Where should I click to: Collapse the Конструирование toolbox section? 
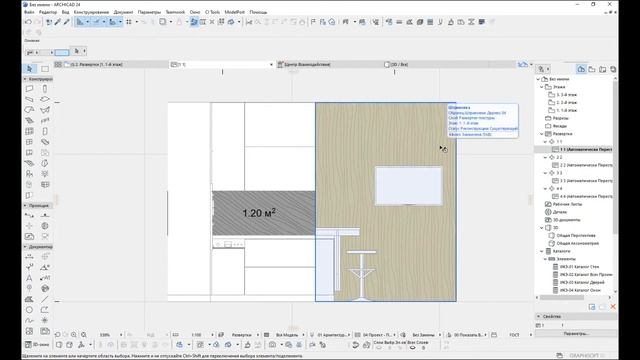[x=25, y=79]
